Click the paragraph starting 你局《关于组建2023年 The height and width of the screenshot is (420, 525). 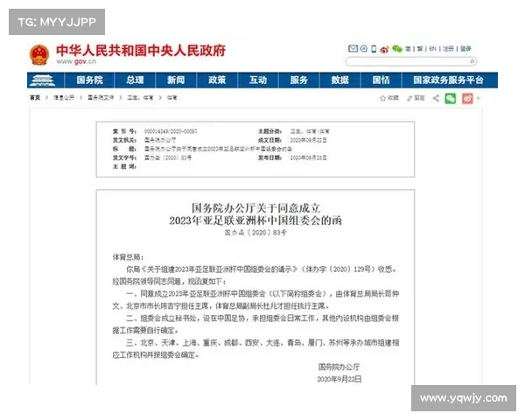255,276
